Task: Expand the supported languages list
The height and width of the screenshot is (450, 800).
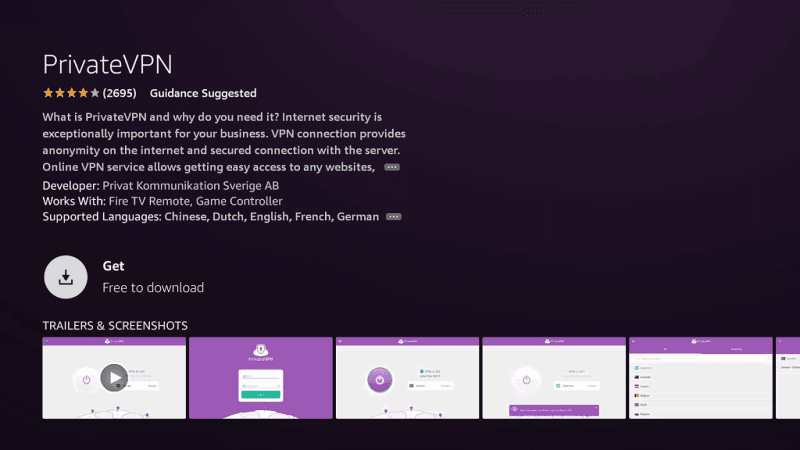Action: [x=393, y=217]
